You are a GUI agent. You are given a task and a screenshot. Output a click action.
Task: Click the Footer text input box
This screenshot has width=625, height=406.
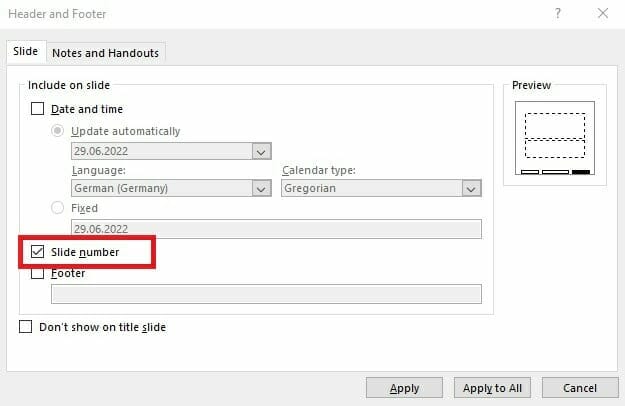coord(266,294)
